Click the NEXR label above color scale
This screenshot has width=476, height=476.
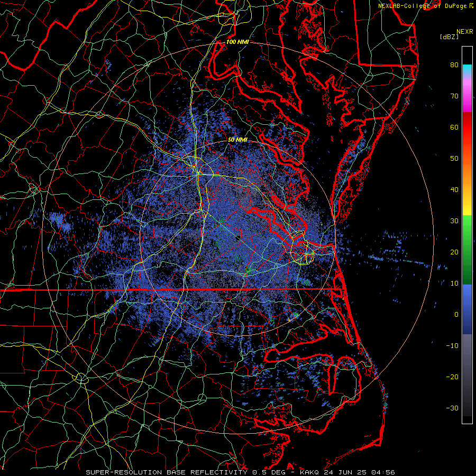click(x=465, y=31)
